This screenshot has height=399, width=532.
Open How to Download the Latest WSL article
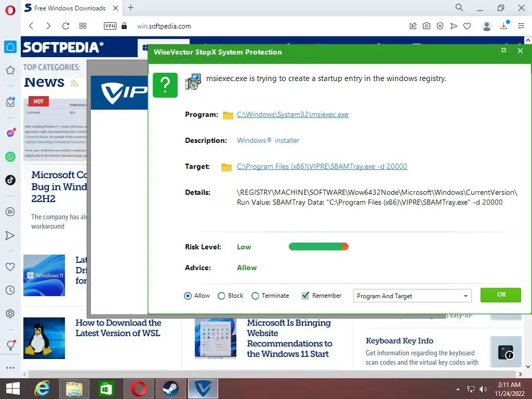click(118, 328)
